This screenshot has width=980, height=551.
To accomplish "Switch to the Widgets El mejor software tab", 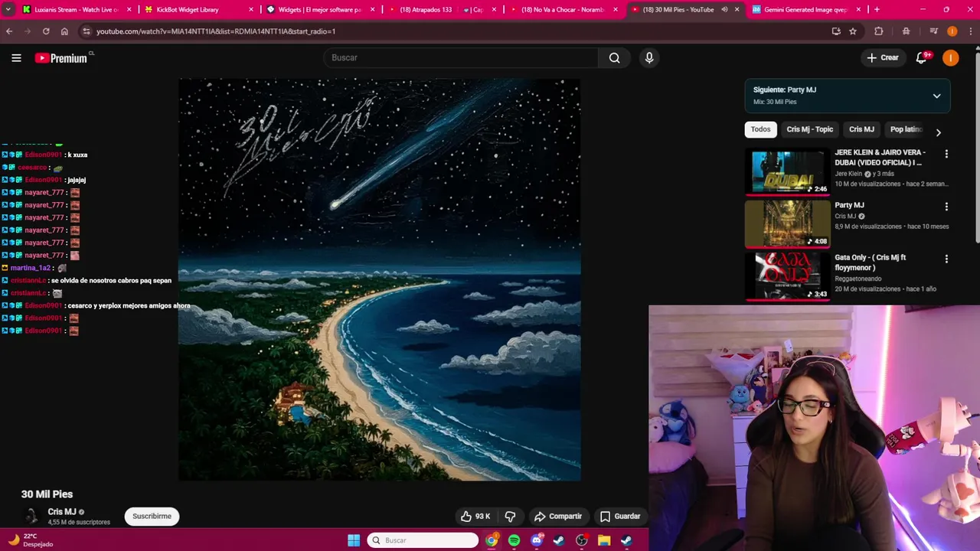I will (320, 9).
